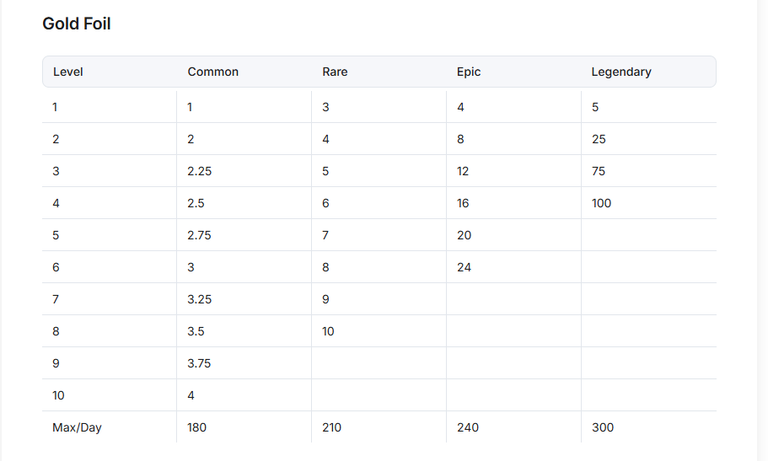Click the Epic Max/Day value 240
The height and width of the screenshot is (461, 768).
[468, 427]
